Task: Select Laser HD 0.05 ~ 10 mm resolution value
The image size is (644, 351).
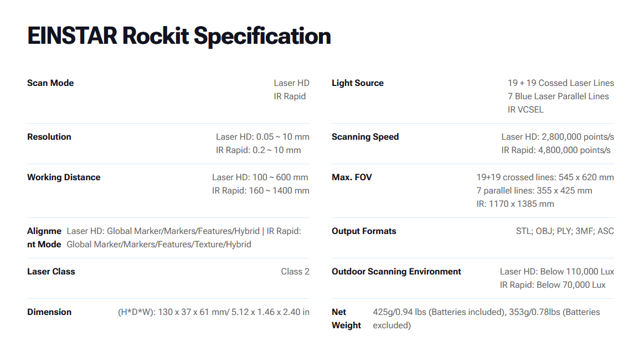Action: (262, 137)
